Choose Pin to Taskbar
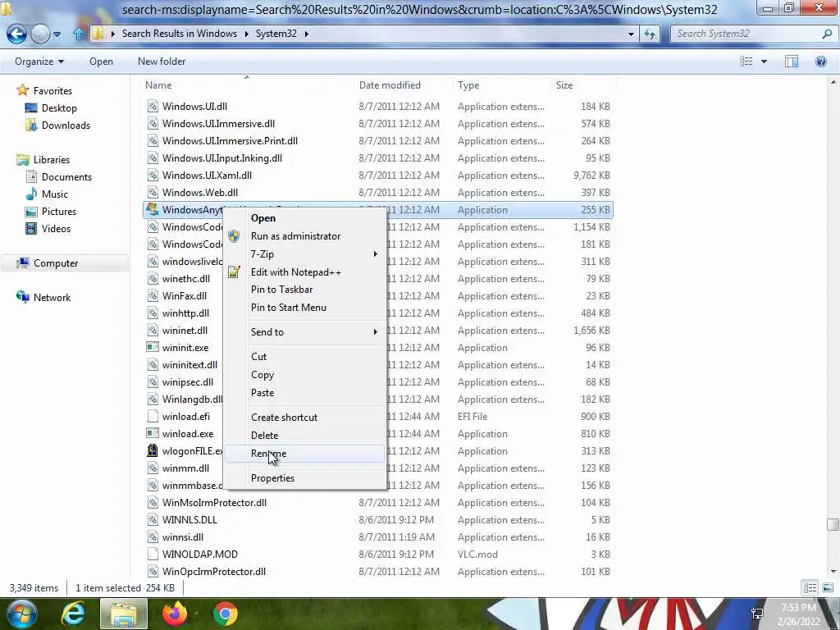 pos(304,290)
